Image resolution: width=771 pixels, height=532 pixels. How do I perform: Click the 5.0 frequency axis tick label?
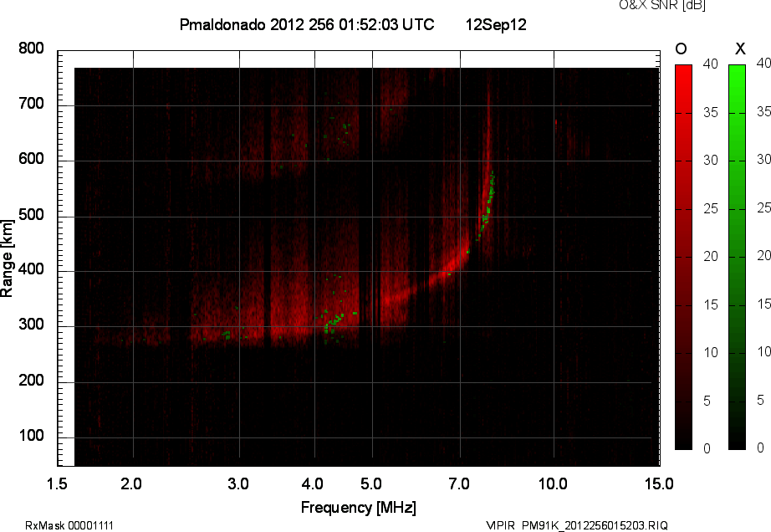coord(371,483)
